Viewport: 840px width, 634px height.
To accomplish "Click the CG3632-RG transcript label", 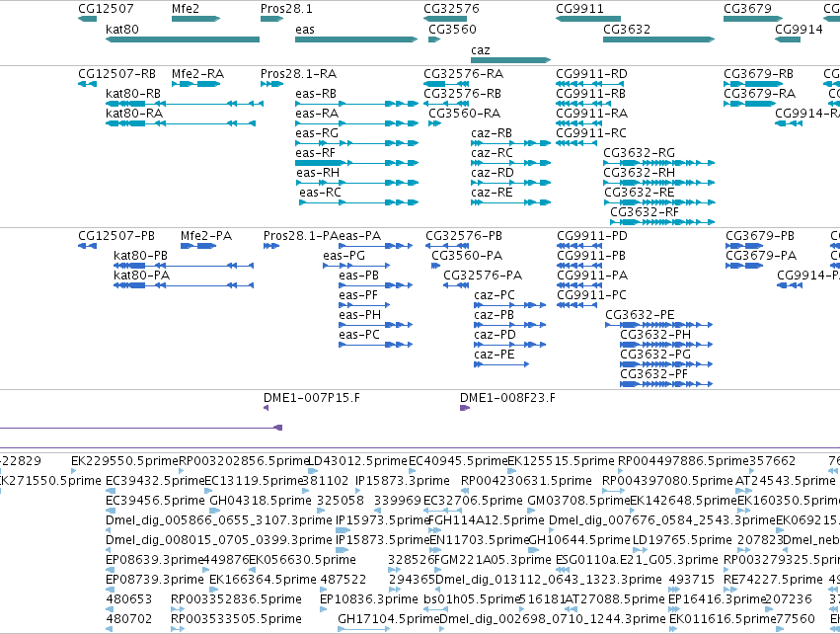I will [639, 153].
